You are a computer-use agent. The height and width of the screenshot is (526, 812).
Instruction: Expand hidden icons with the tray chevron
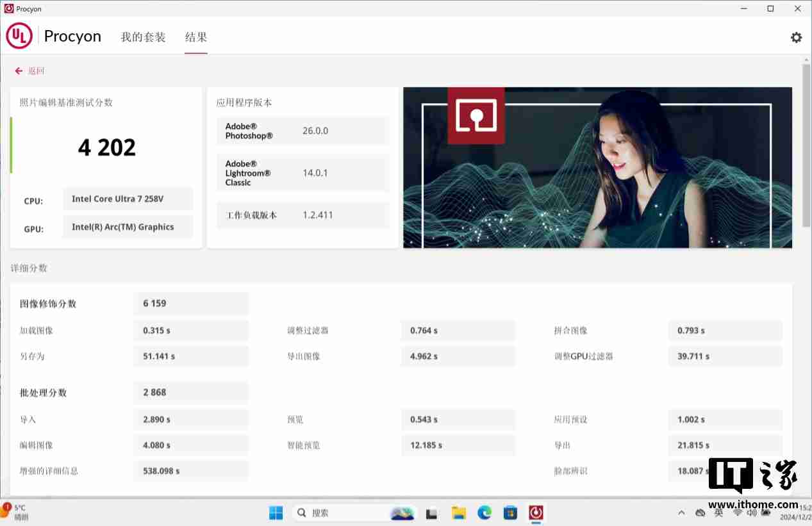[681, 513]
